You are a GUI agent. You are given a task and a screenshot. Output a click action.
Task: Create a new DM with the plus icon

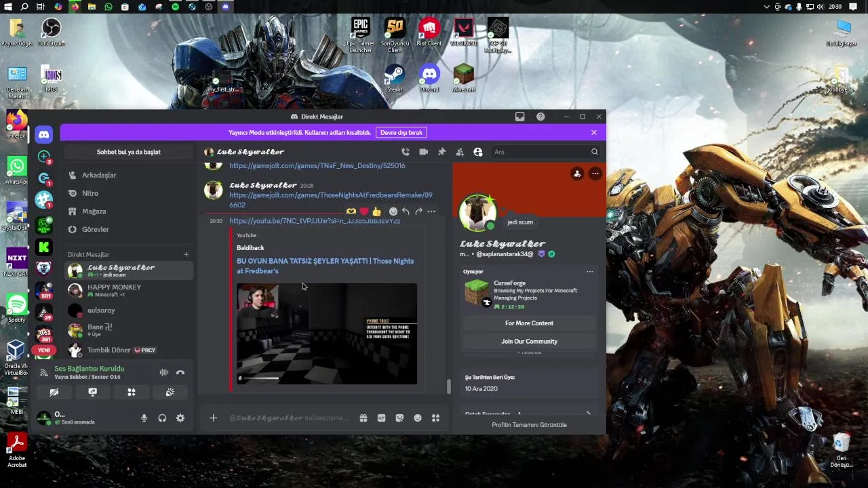coord(186,255)
